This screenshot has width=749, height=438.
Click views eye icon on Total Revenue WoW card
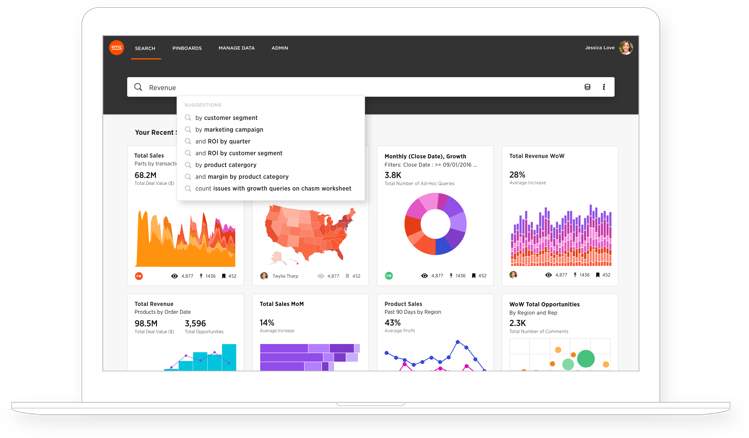tap(548, 275)
